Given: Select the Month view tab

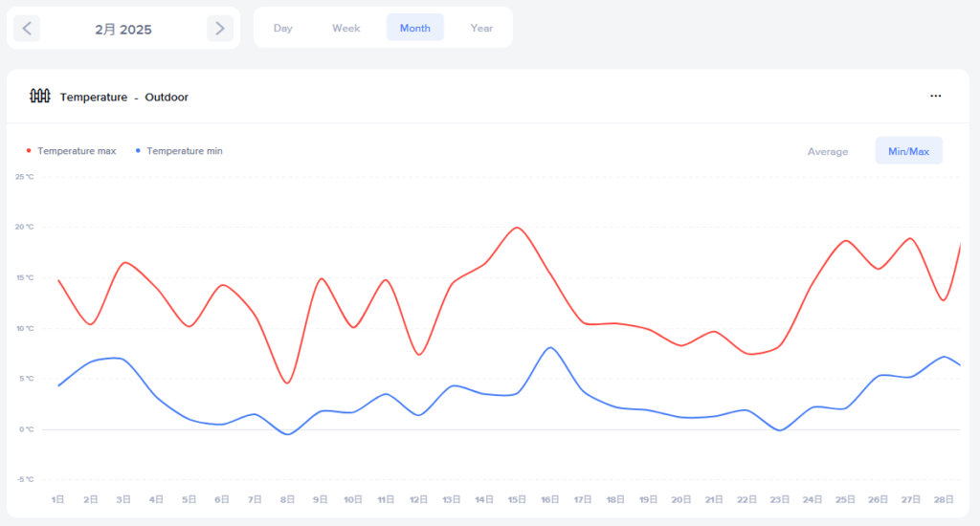Looking at the screenshot, I should (414, 28).
